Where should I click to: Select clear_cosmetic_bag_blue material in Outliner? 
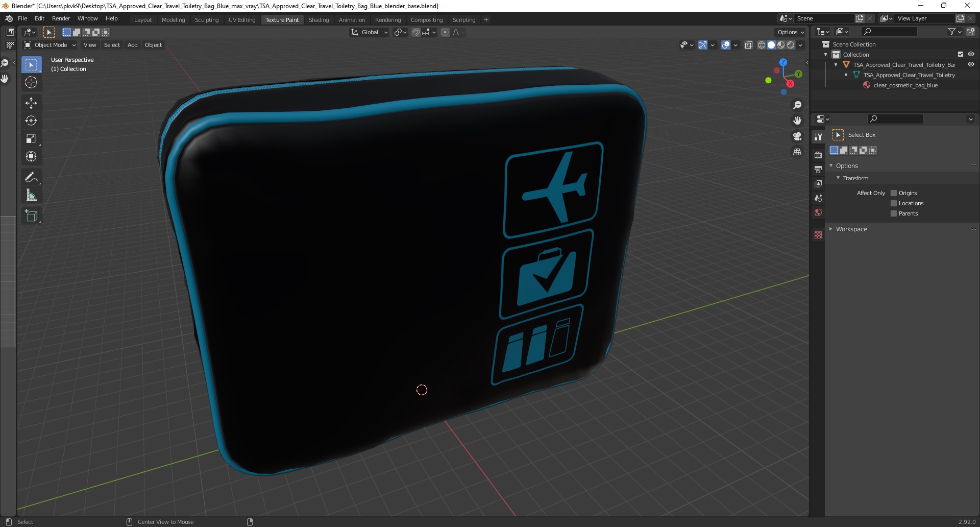[x=905, y=85]
